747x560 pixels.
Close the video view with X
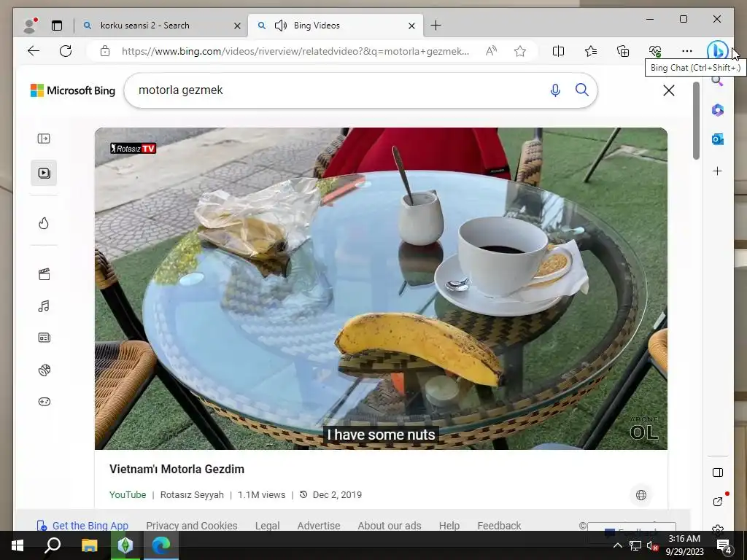point(669,90)
